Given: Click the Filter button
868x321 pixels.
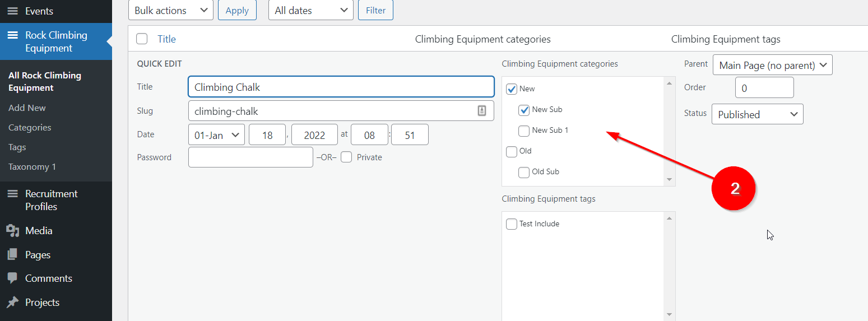Looking at the screenshot, I should pyautogui.click(x=375, y=11).
